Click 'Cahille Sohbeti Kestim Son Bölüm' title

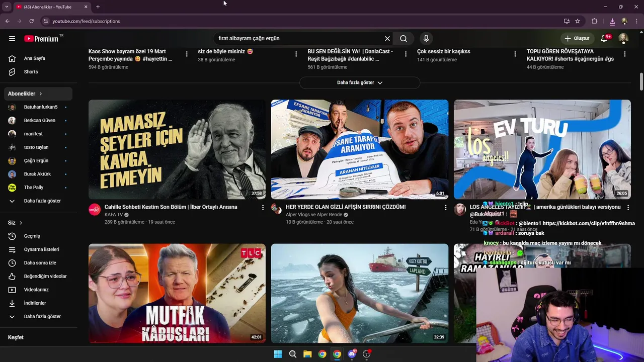click(171, 207)
